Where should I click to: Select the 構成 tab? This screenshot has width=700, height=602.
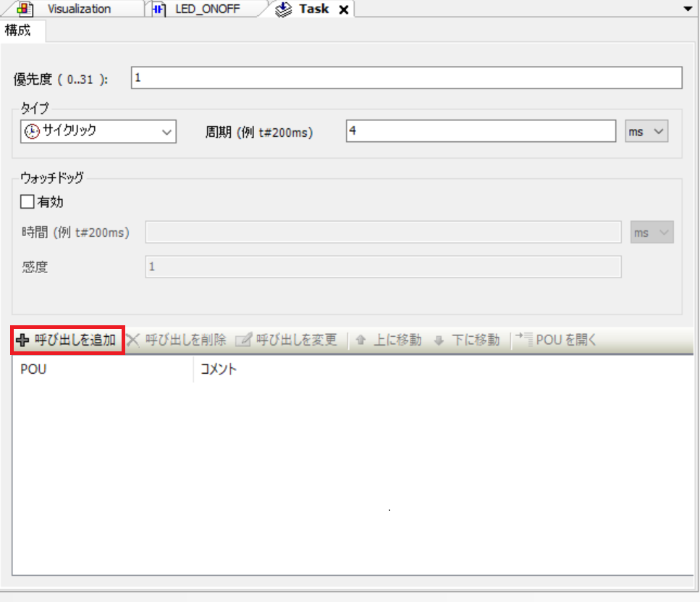[17, 30]
